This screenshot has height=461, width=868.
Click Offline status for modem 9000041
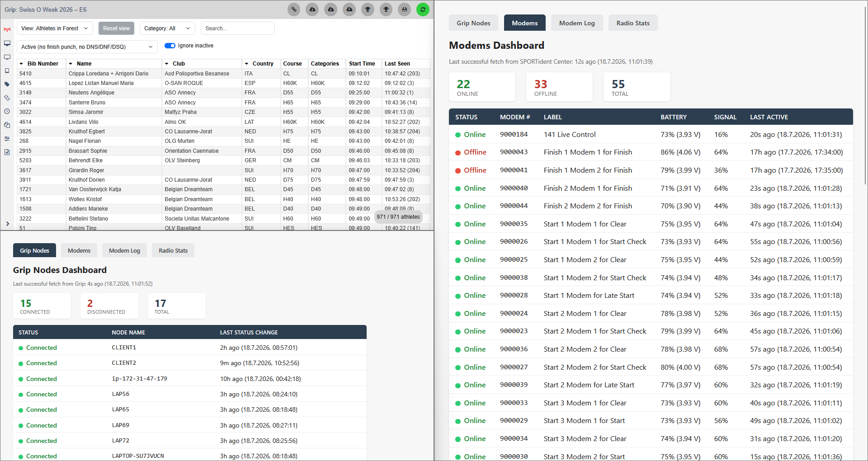[x=471, y=170]
